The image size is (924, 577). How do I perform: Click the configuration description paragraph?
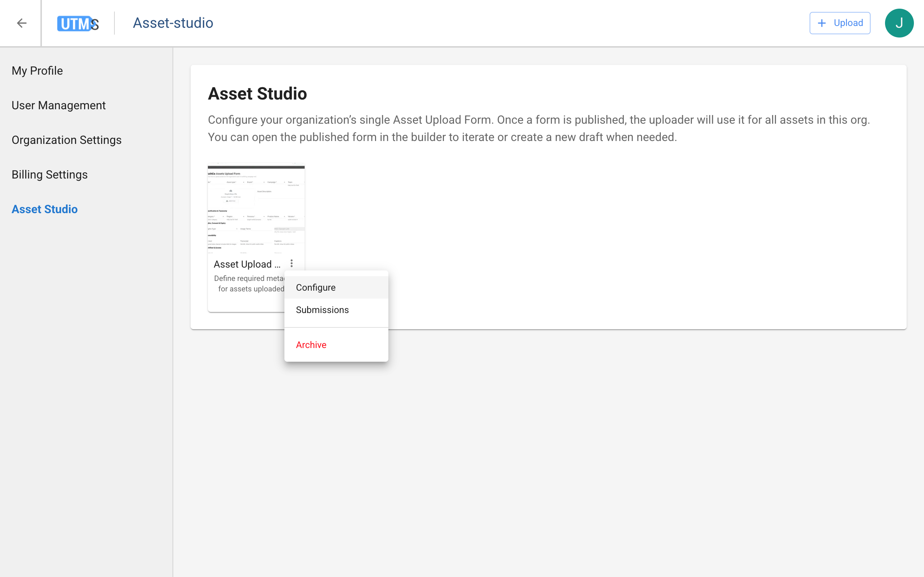pos(539,128)
